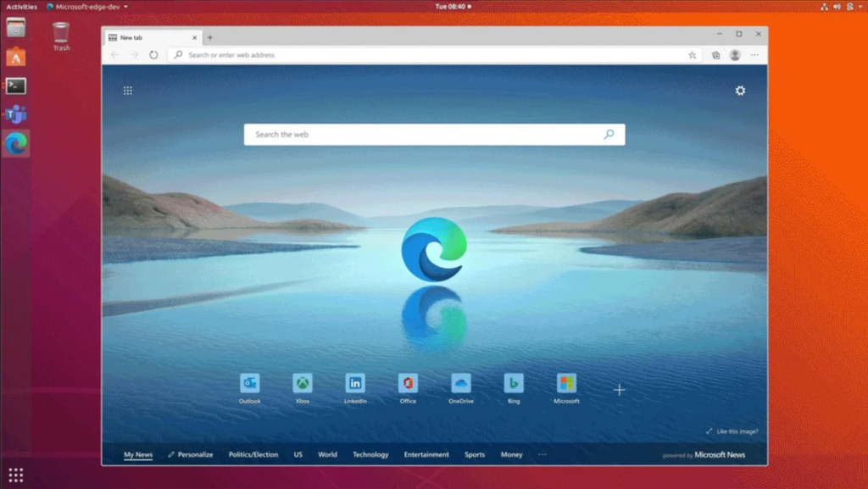The width and height of the screenshot is (868, 489).
Task: Open the app launcher waffle icon
Action: [128, 90]
